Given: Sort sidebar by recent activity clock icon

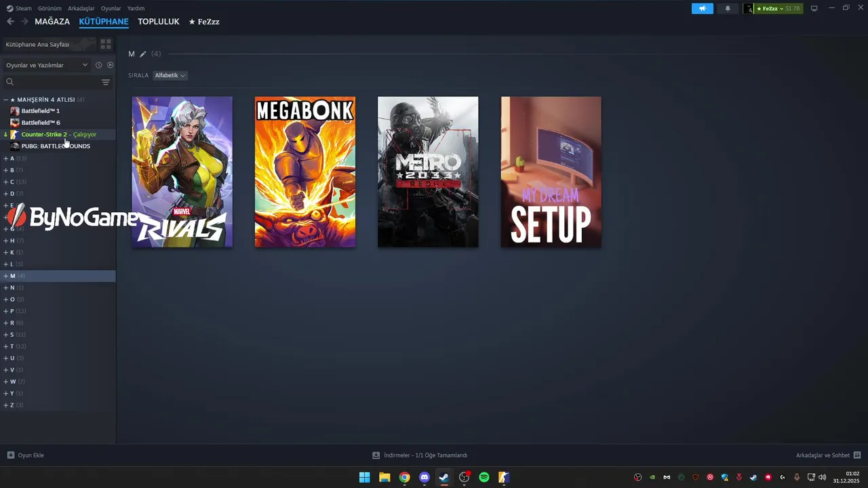Looking at the screenshot, I should [x=98, y=65].
